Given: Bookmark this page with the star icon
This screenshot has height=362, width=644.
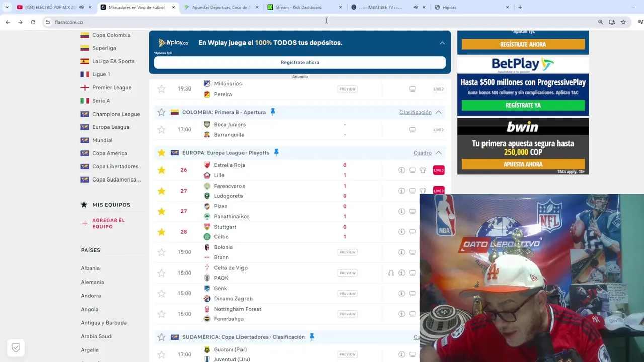Looking at the screenshot, I should (623, 22).
